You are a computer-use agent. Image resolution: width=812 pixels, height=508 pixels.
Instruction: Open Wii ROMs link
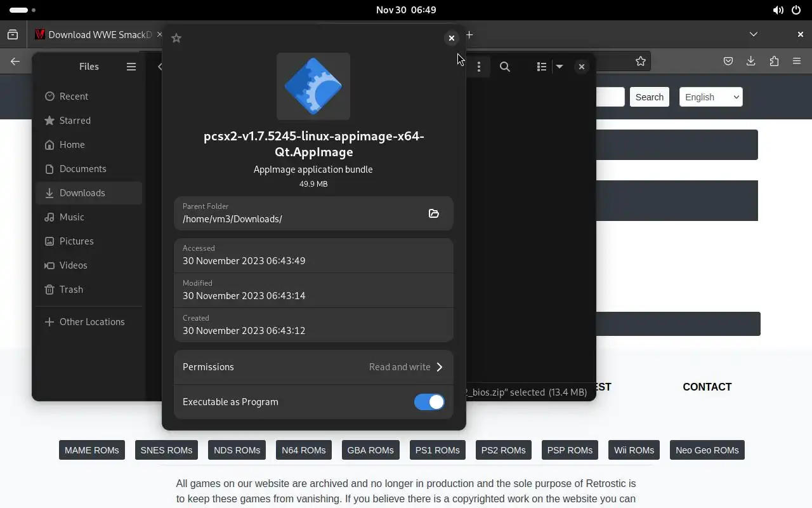point(634,450)
